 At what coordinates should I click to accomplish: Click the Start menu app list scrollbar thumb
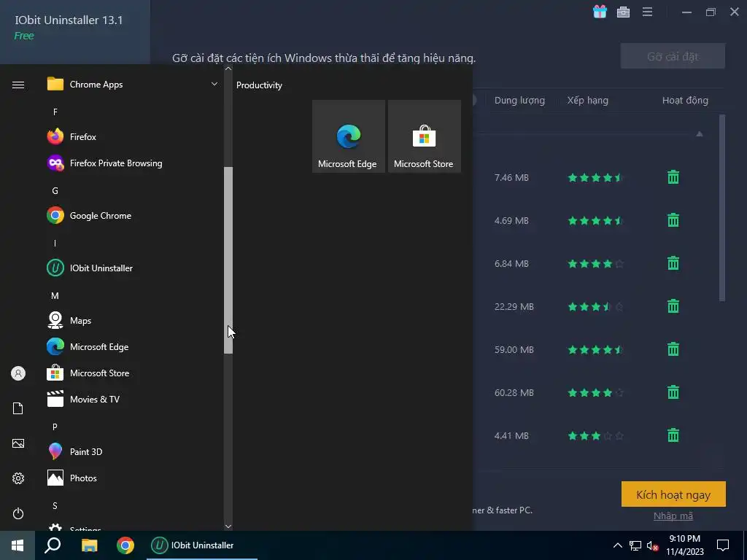point(228,260)
